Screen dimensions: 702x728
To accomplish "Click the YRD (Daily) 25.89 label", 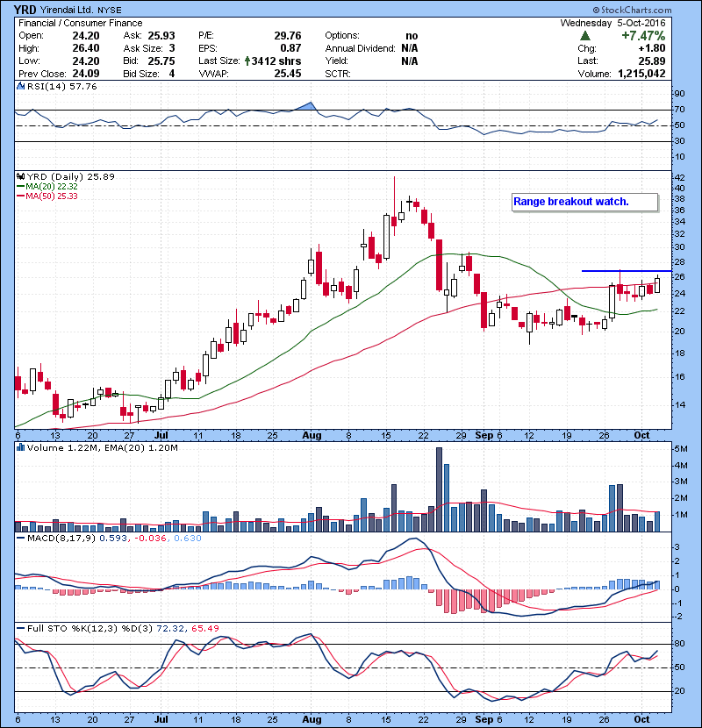I will point(70,176).
